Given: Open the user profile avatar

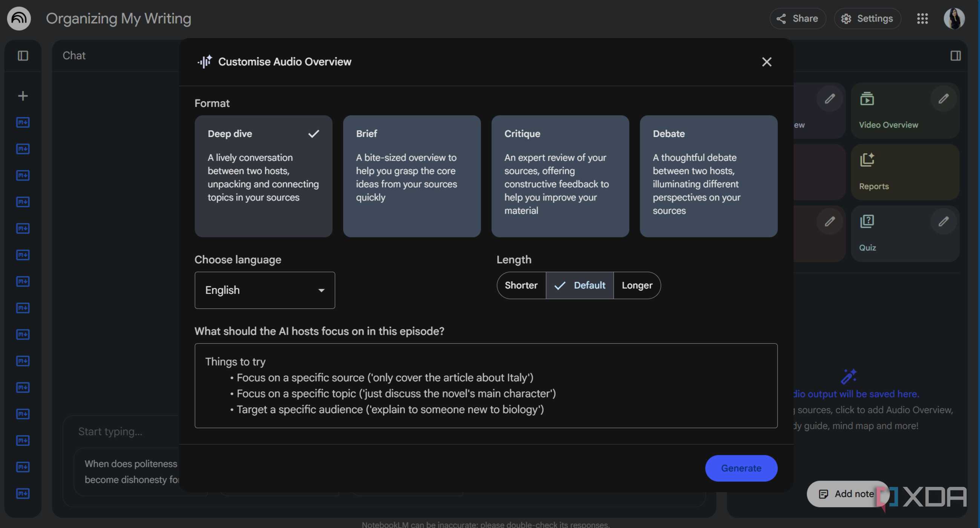Looking at the screenshot, I should coord(954,18).
